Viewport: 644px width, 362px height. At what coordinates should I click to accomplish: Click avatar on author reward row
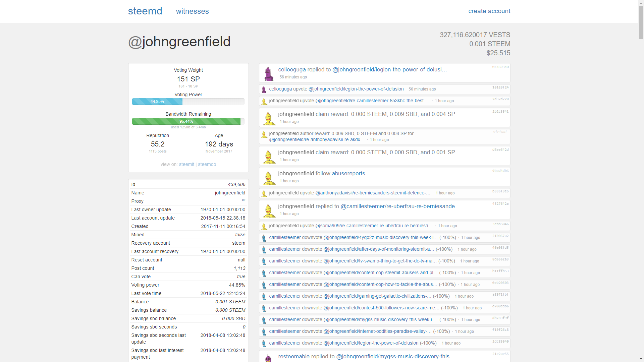click(264, 134)
